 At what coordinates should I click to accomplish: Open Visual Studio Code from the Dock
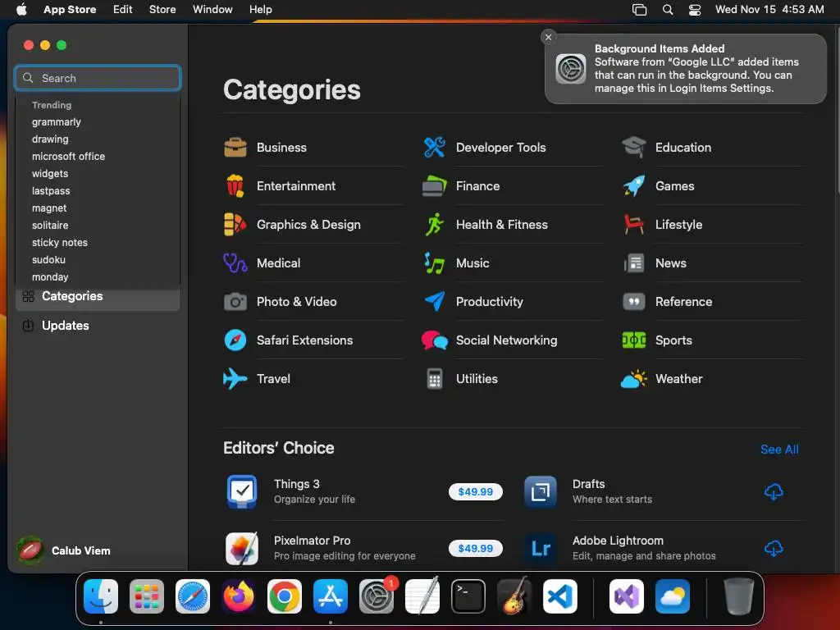559,596
